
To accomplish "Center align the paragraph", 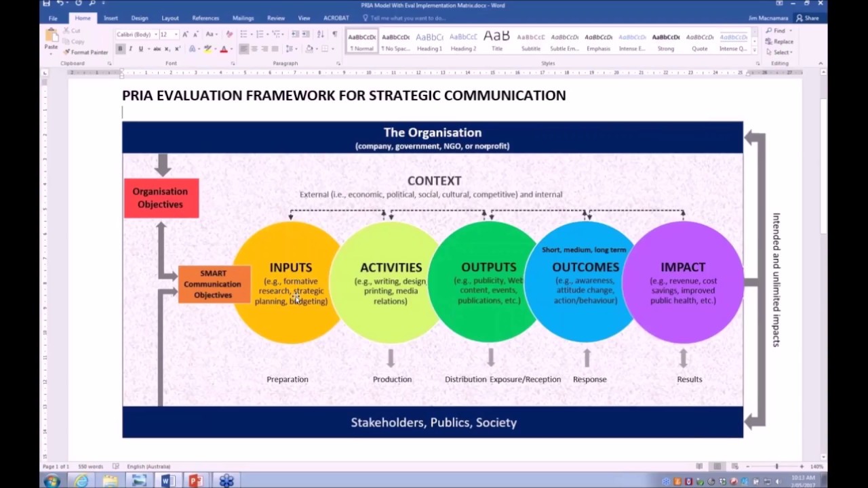I will tap(254, 49).
